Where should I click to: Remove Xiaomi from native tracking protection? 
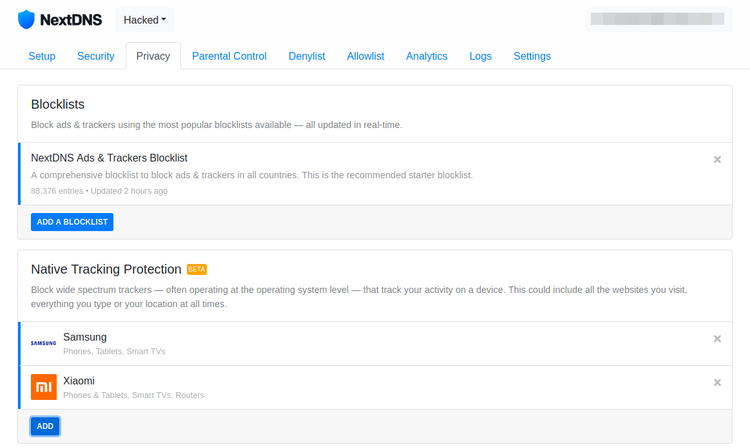[717, 382]
